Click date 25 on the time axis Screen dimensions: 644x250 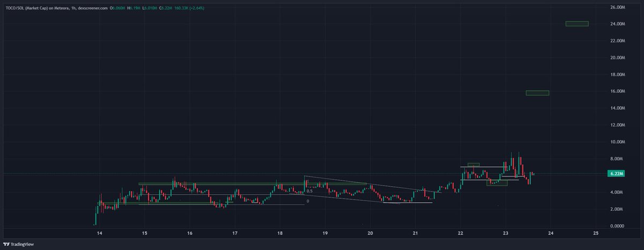[x=596, y=234]
